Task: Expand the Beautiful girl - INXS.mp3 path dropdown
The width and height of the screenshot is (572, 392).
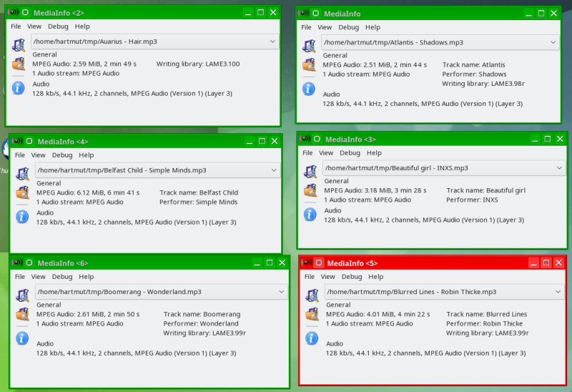Action: pos(559,168)
